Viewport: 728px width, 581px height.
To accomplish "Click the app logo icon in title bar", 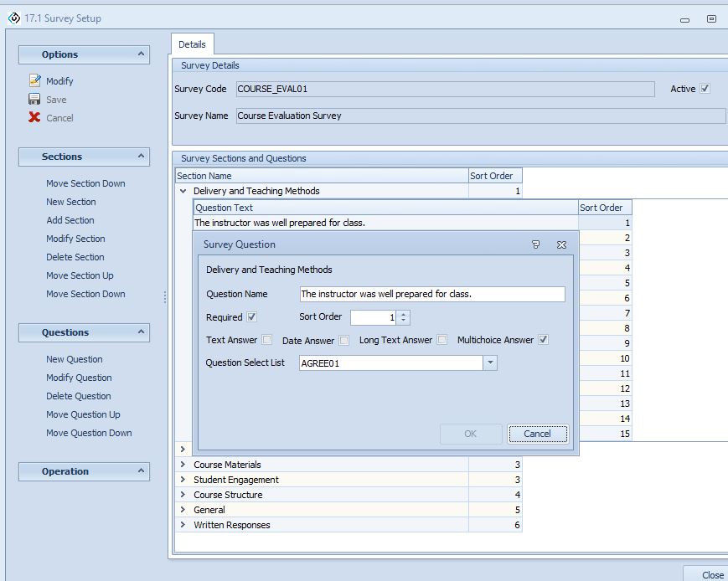I will coord(13,18).
